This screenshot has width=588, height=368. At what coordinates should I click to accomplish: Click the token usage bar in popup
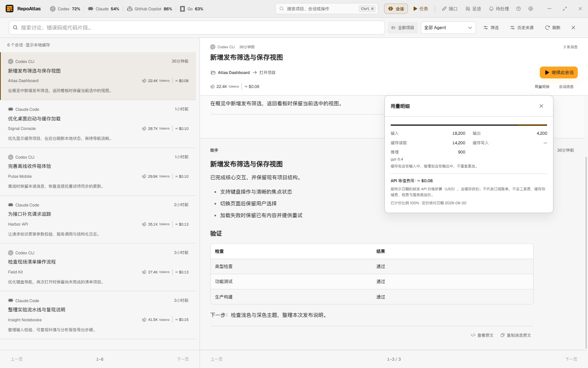(x=469, y=125)
